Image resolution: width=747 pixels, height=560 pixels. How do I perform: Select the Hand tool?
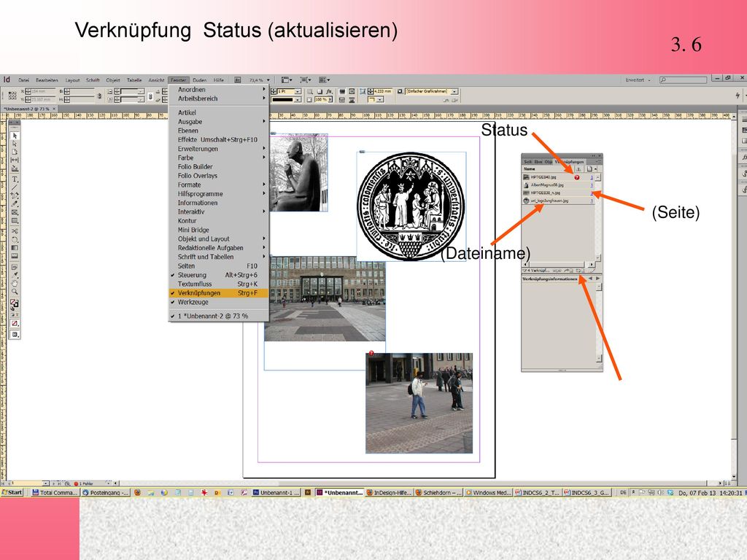15,284
